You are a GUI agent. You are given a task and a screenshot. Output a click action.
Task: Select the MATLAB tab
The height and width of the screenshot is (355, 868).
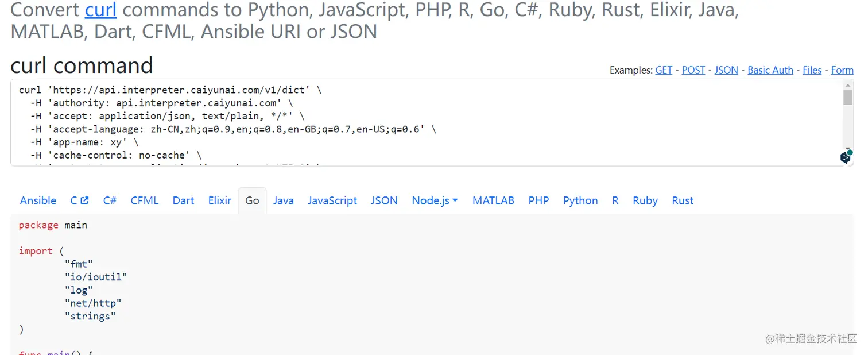tap(493, 200)
